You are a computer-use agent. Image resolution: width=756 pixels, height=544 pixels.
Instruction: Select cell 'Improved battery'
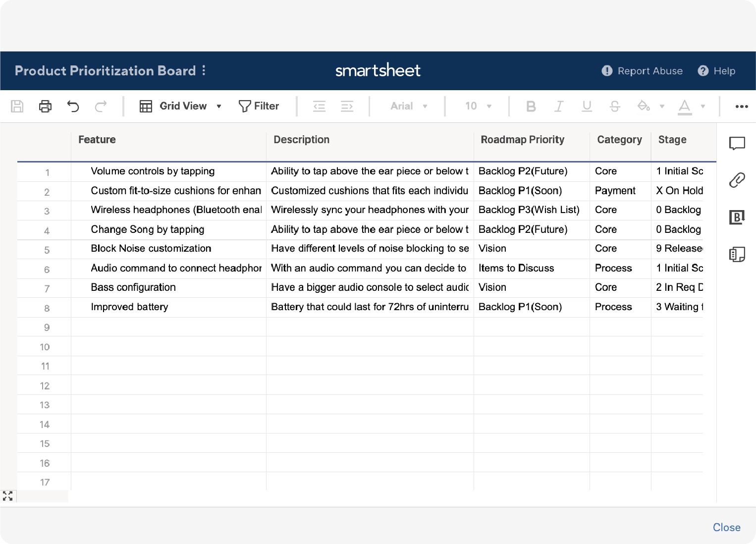tap(168, 307)
